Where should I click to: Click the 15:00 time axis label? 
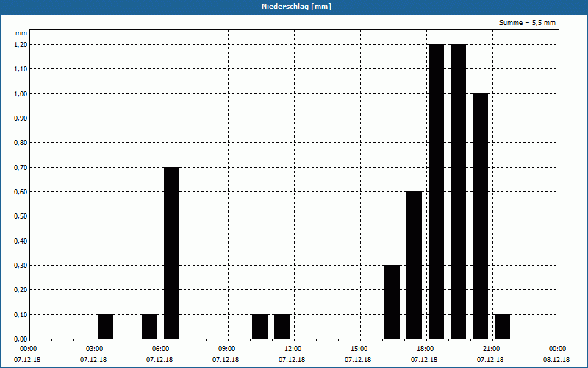coord(359,348)
